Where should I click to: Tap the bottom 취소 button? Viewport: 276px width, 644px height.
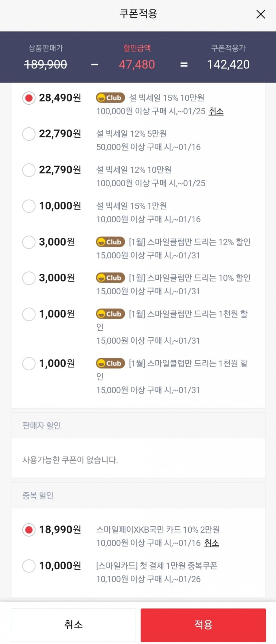(73, 625)
